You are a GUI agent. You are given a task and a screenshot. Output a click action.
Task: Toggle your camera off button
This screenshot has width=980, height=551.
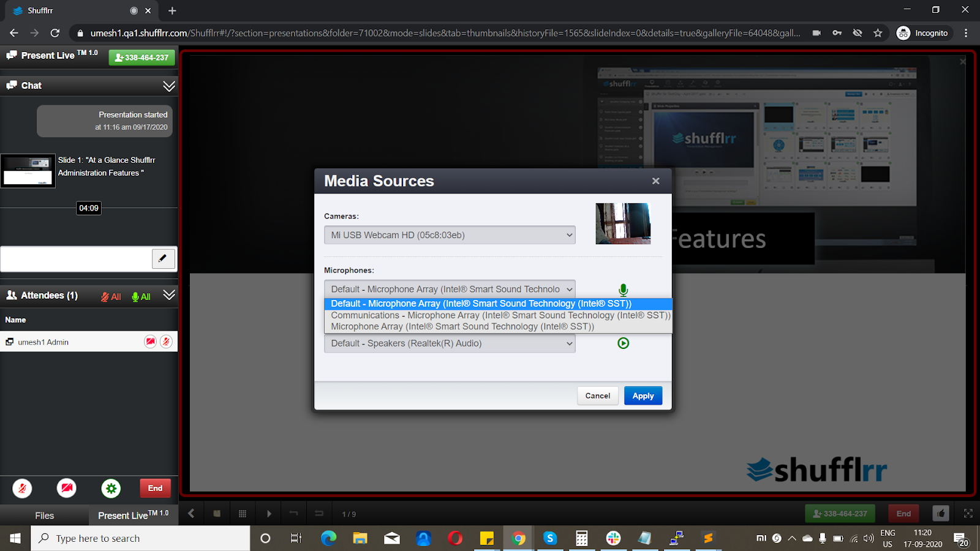[x=67, y=489]
